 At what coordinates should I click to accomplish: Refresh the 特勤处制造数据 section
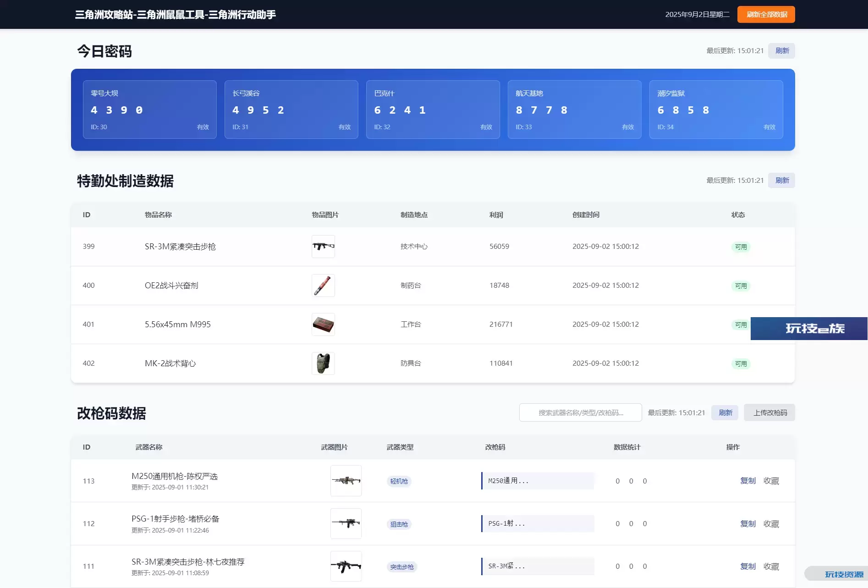[782, 181]
